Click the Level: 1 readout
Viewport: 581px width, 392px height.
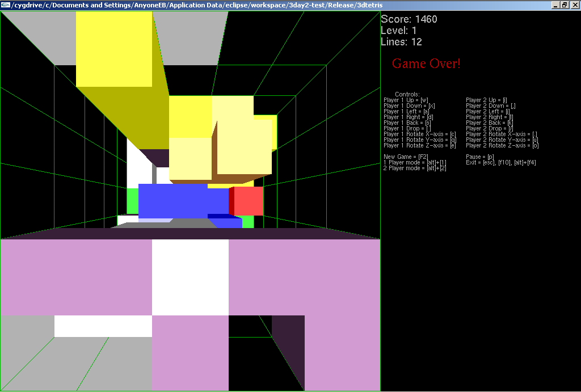[398, 31]
